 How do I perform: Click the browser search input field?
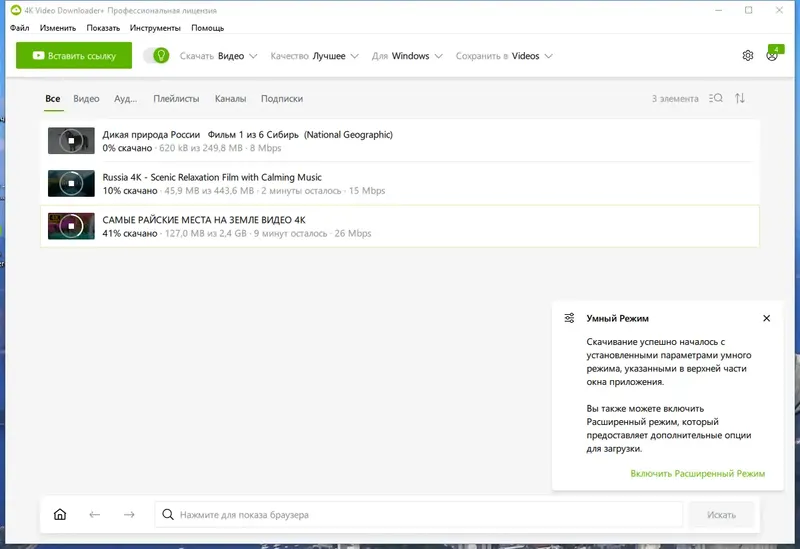pyautogui.click(x=420, y=515)
